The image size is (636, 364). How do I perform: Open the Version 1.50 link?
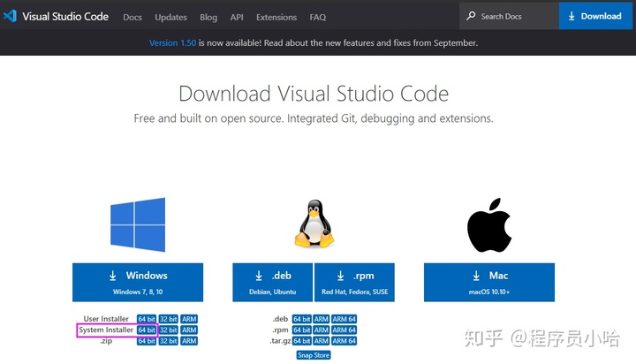[x=172, y=42]
